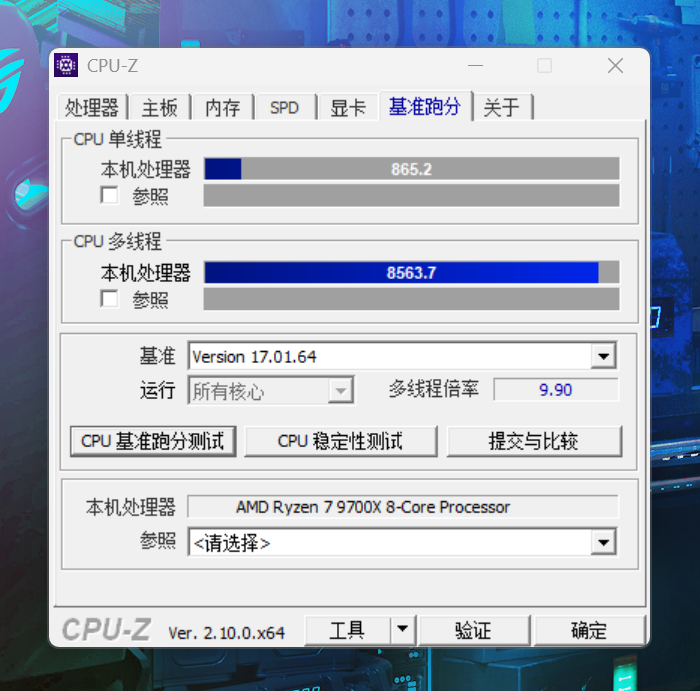Go to the 显卡 tab
Image resolution: width=700 pixels, height=691 pixels.
coord(348,108)
